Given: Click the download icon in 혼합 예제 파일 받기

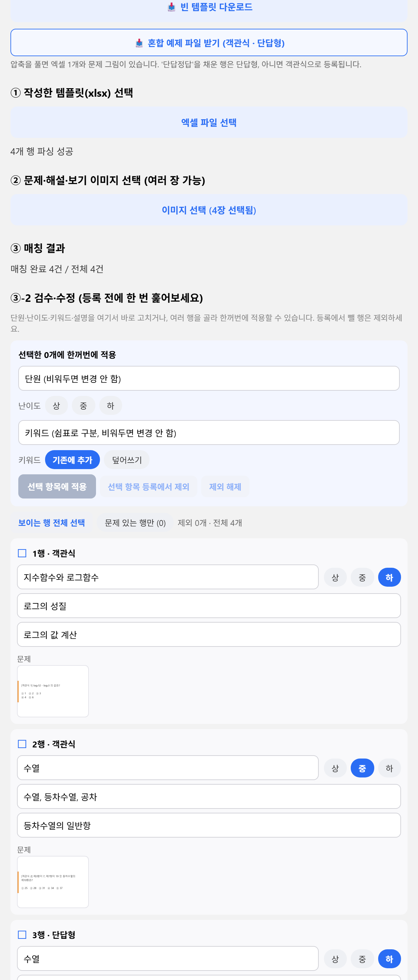Looking at the screenshot, I should 139,43.
